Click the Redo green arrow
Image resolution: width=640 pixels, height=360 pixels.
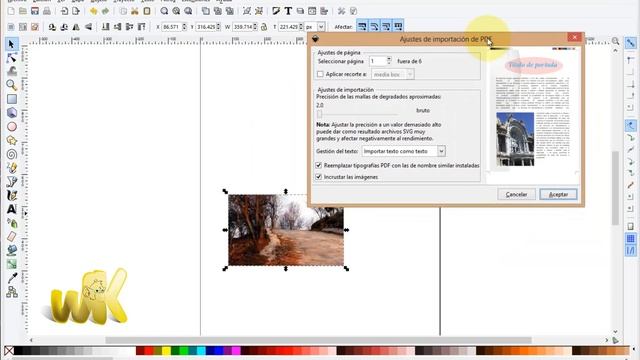(x=105, y=11)
